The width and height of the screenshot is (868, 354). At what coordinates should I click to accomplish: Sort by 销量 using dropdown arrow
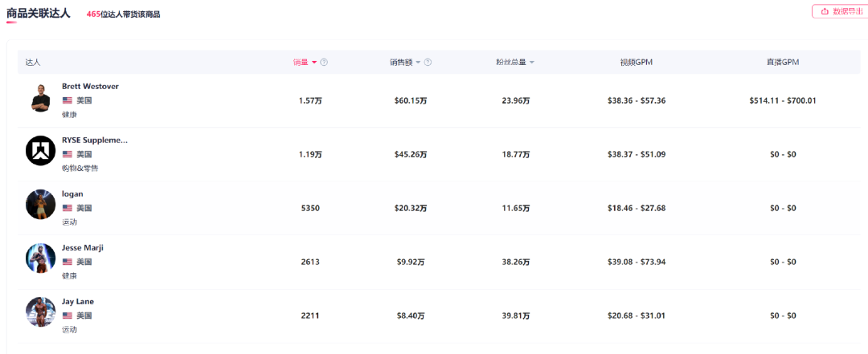pos(314,63)
